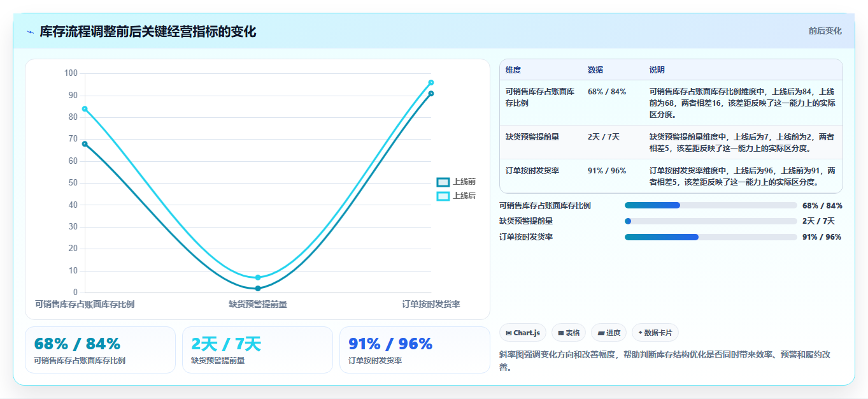Select the Chart.js tag chip
Screen dimensions: 868x399
[523, 333]
